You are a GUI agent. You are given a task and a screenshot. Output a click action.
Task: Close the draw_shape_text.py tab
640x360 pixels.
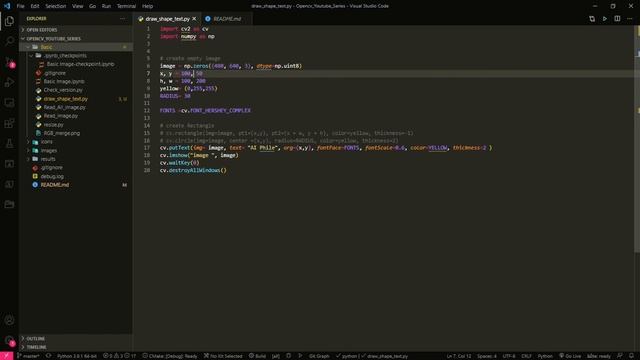click(x=194, y=19)
